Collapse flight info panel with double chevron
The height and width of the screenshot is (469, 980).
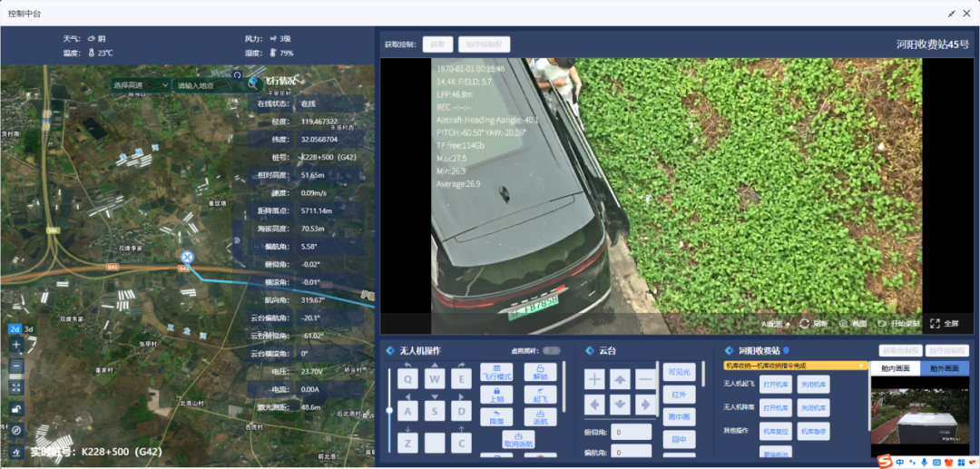[x=237, y=239]
